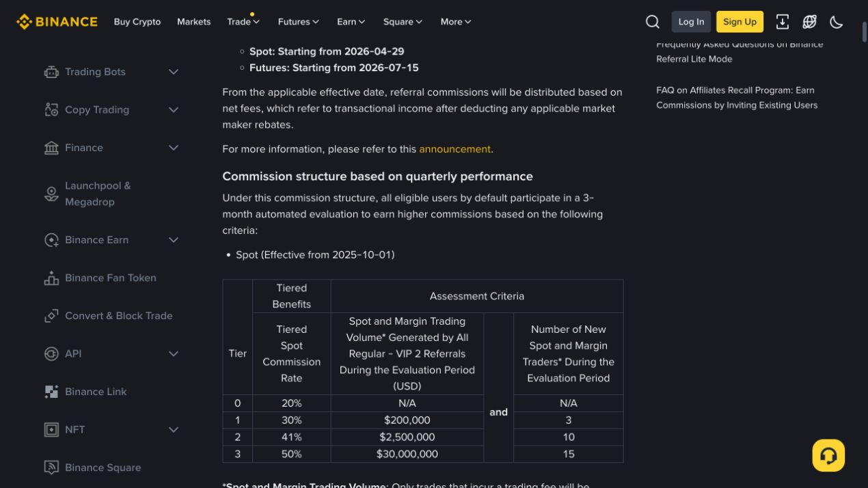The width and height of the screenshot is (868, 488).
Task: Select Buy Crypto in the top navigation
Action: pos(137,22)
